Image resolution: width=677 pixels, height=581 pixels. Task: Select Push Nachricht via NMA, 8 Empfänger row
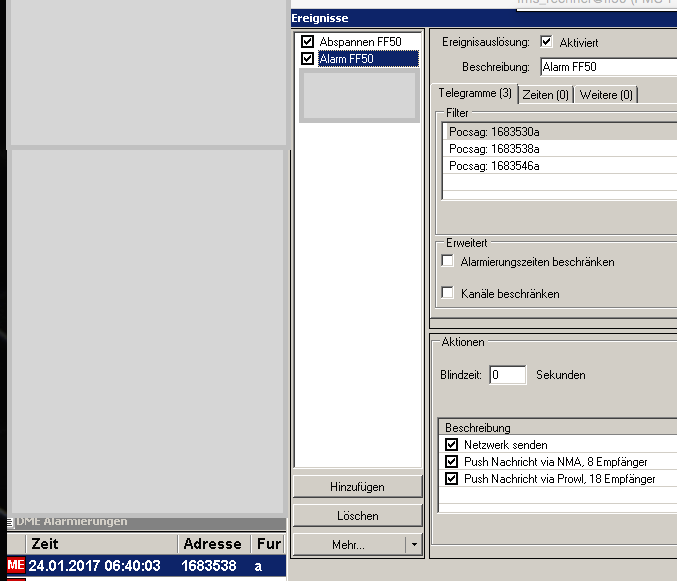(558, 462)
